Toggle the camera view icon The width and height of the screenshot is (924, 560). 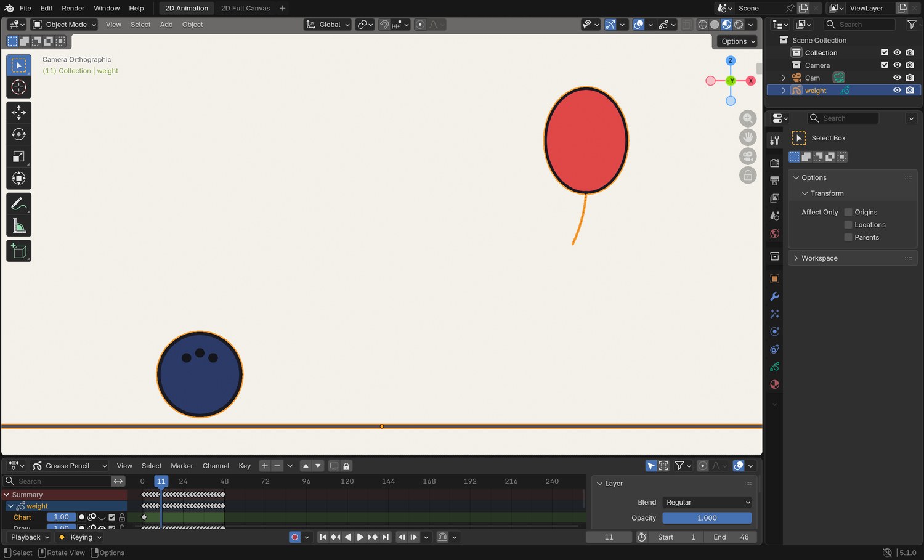click(748, 156)
